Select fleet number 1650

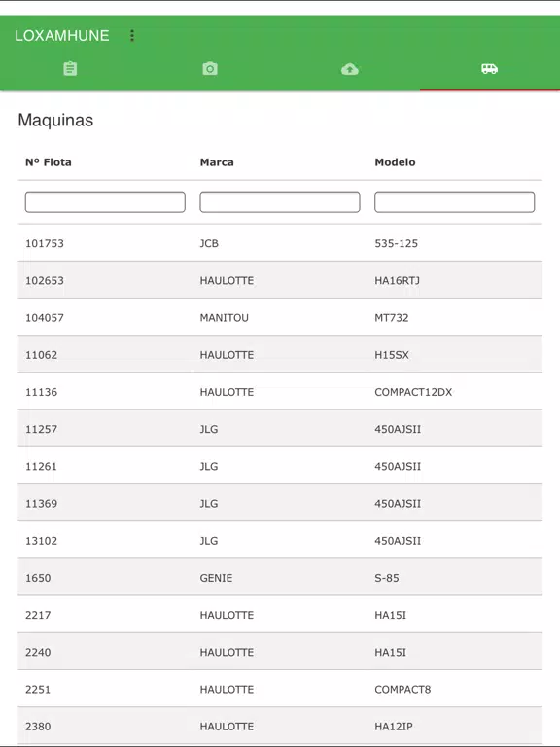(38, 578)
